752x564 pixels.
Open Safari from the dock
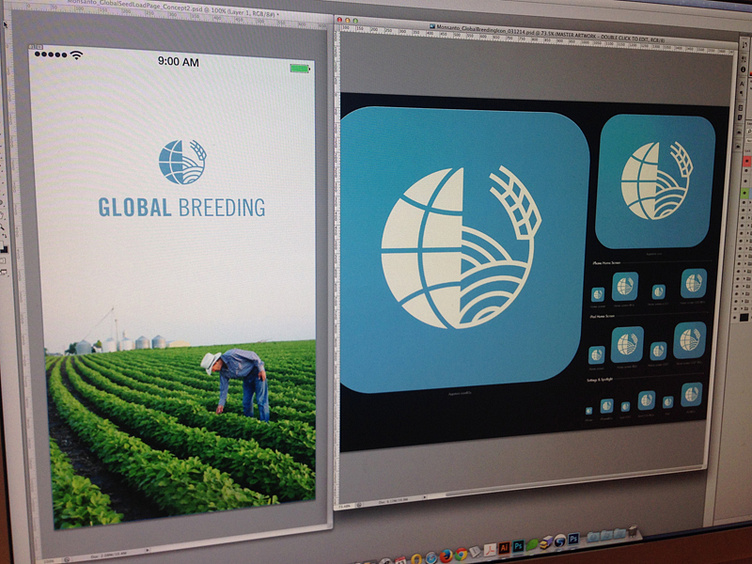(431, 558)
